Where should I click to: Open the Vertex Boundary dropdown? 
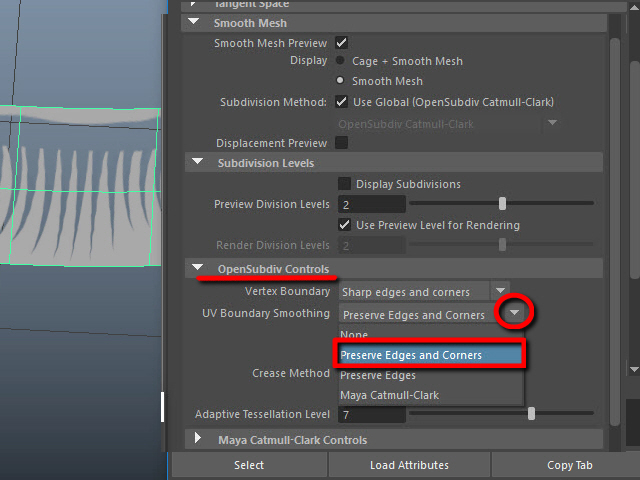(500, 292)
